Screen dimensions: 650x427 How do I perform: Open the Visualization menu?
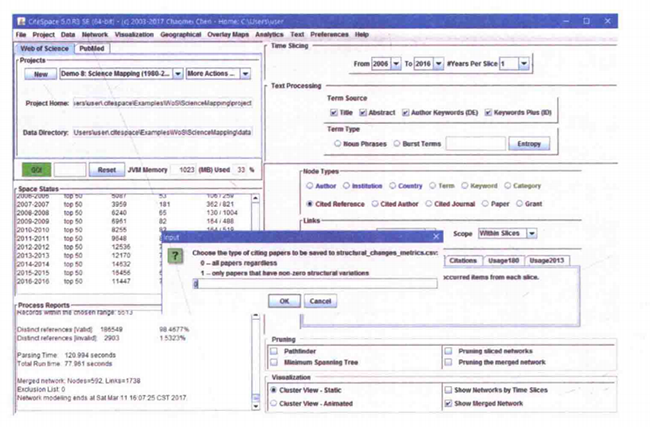coord(133,34)
